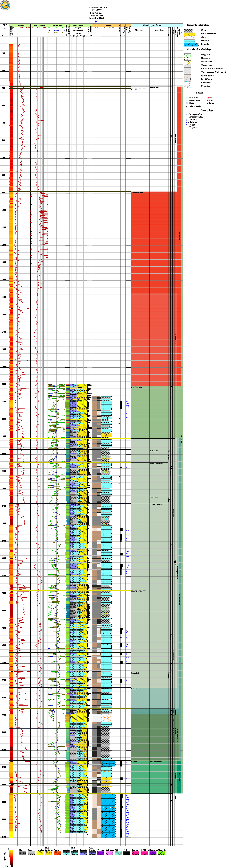The image size is (230, 868).
Task: Click the Heebner Shale member label
Action: tap(136, 592)
